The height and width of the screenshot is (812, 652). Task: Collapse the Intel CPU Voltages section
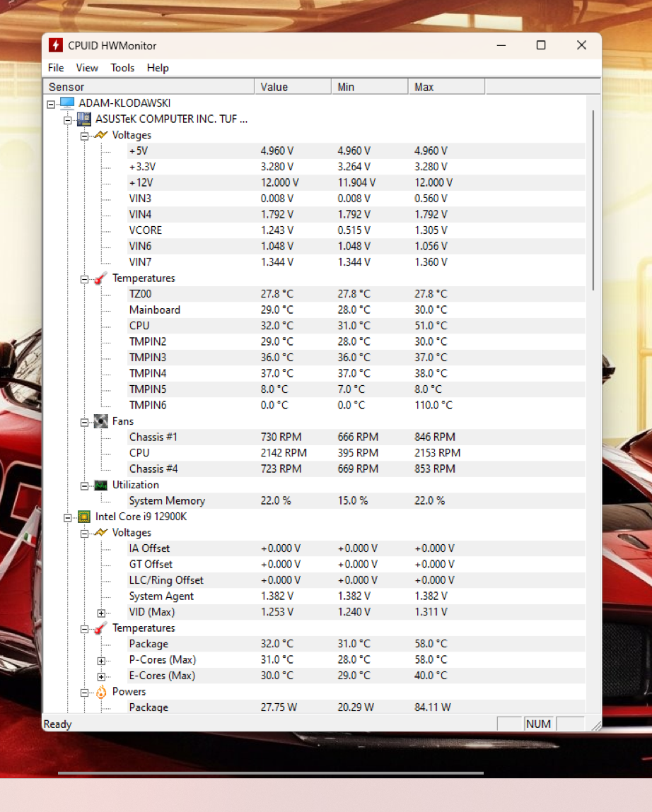pyautogui.click(x=84, y=534)
